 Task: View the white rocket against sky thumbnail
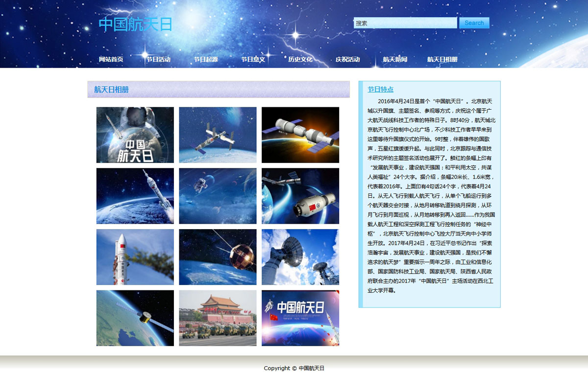pos(135,257)
